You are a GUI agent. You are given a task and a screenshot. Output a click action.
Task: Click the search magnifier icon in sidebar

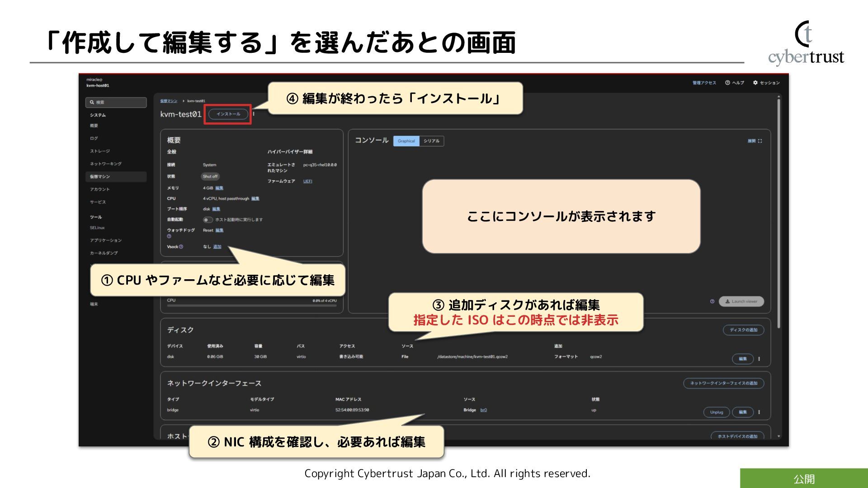(92, 102)
